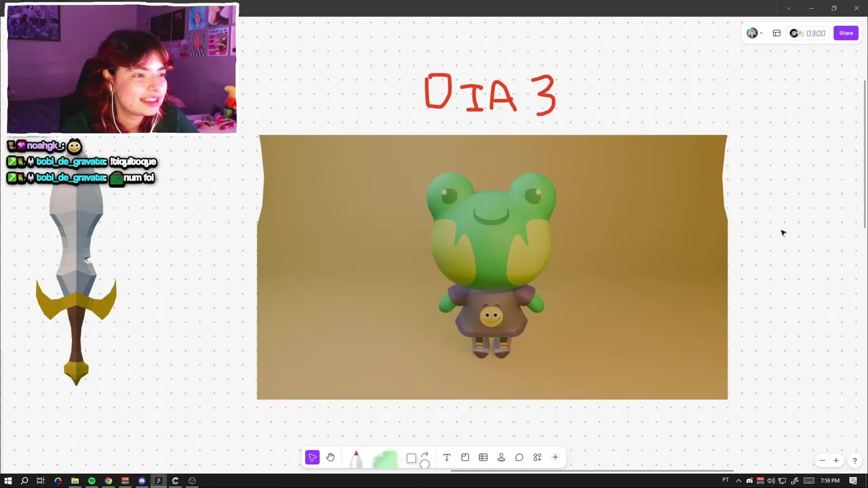
Task: Open user avatar dropdown in top bar
Action: [754, 33]
